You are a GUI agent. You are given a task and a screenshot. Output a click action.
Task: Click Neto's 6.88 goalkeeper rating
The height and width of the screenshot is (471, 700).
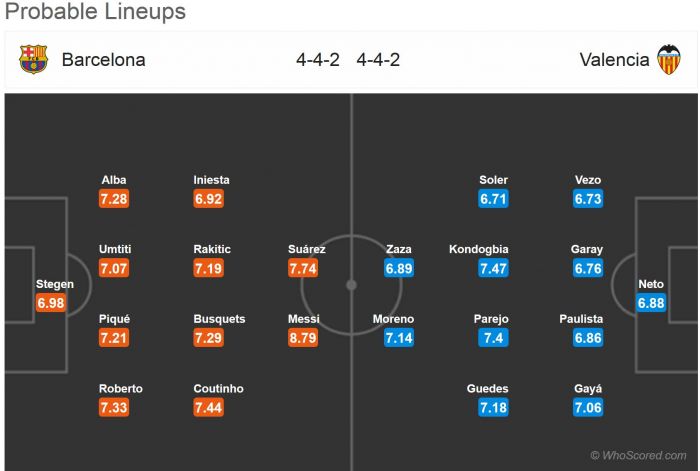(x=651, y=303)
